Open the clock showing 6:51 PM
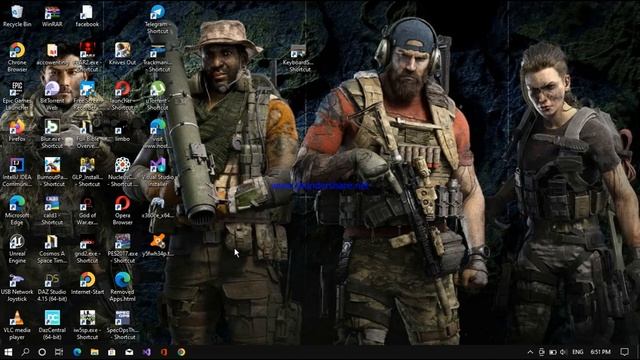 (x=601, y=352)
